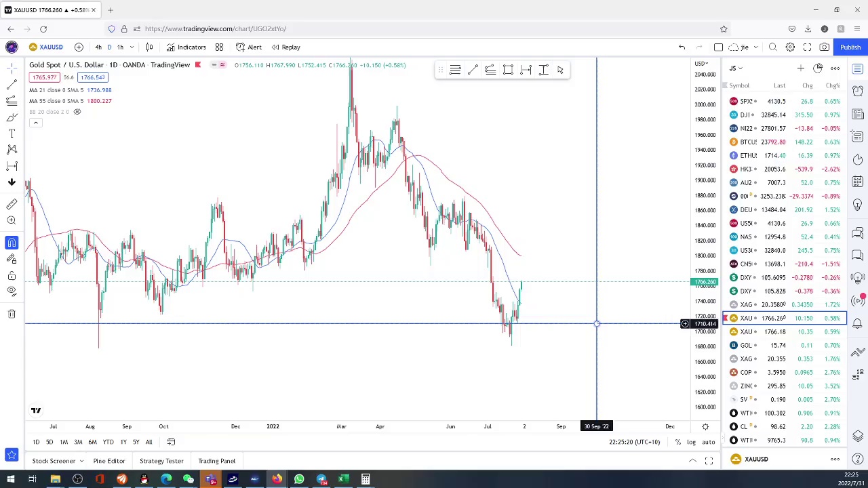The width and height of the screenshot is (868, 488).
Task: Select the patterns tool in left toolbar
Action: [12, 150]
